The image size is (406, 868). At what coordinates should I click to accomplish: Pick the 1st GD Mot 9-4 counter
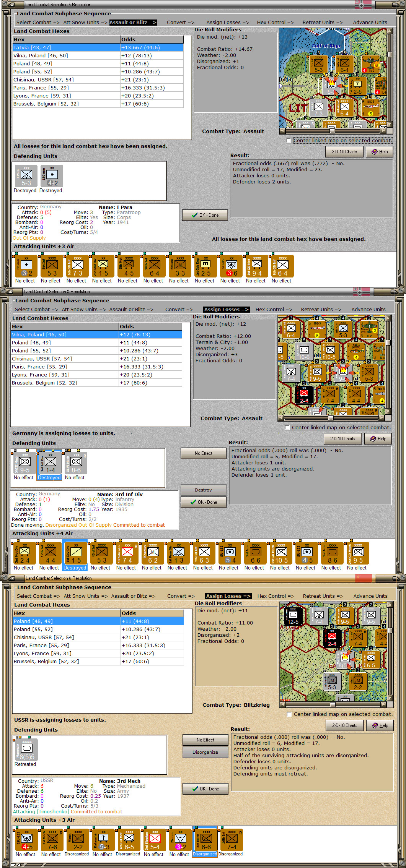tap(257, 266)
